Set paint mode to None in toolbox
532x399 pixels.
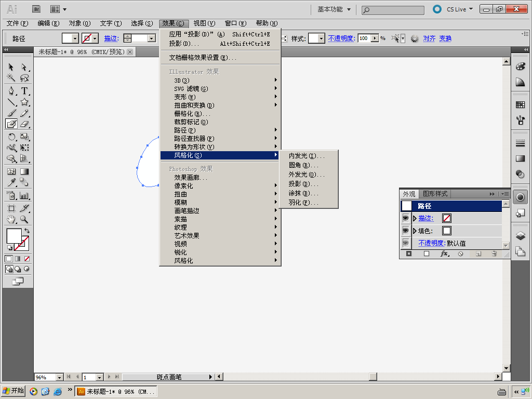click(27, 259)
